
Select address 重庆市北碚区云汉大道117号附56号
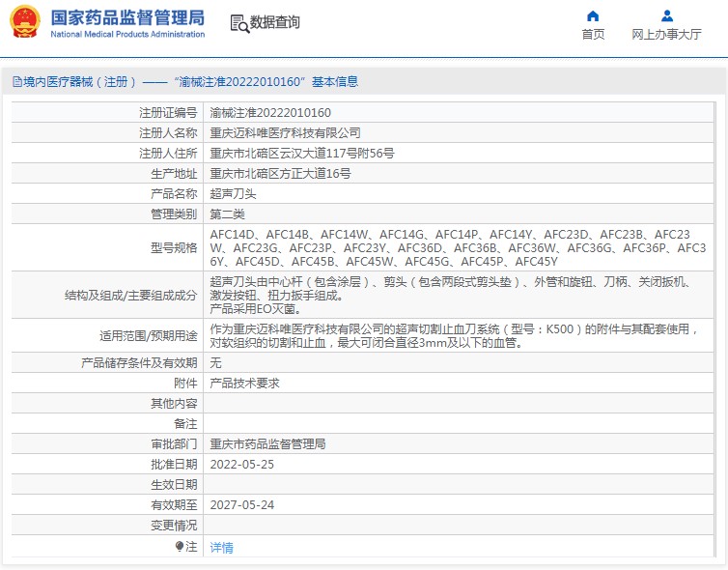302,154
